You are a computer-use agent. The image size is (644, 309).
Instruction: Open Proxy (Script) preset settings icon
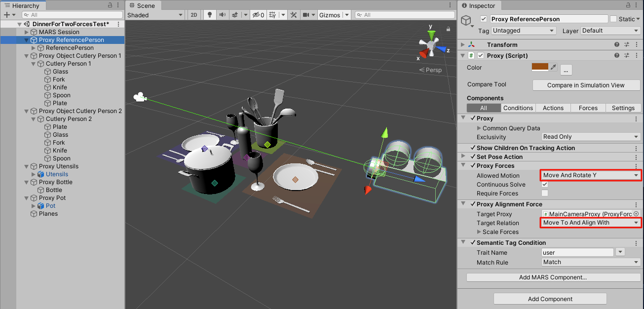coord(626,56)
